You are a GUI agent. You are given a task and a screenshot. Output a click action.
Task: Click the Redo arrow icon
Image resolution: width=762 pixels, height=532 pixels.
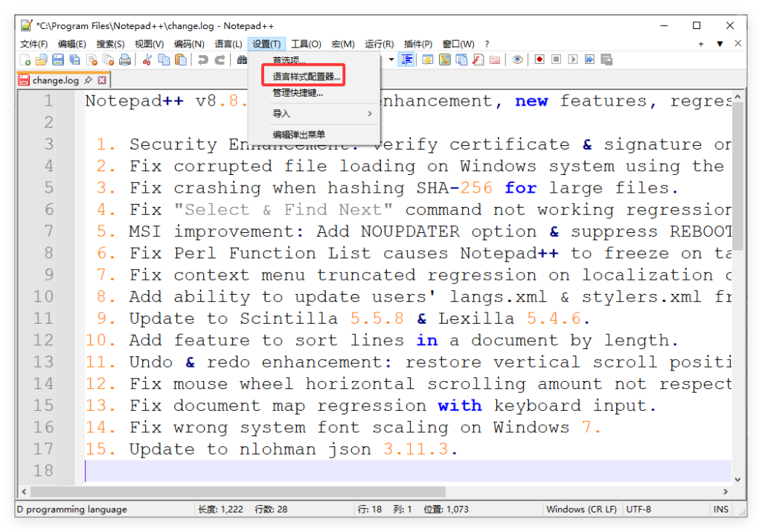click(x=220, y=60)
